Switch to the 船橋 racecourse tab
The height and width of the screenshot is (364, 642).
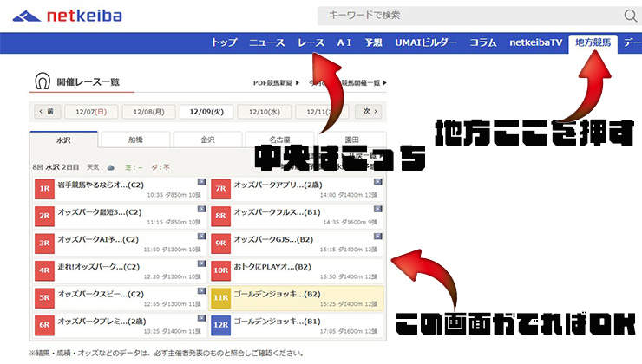(x=134, y=140)
